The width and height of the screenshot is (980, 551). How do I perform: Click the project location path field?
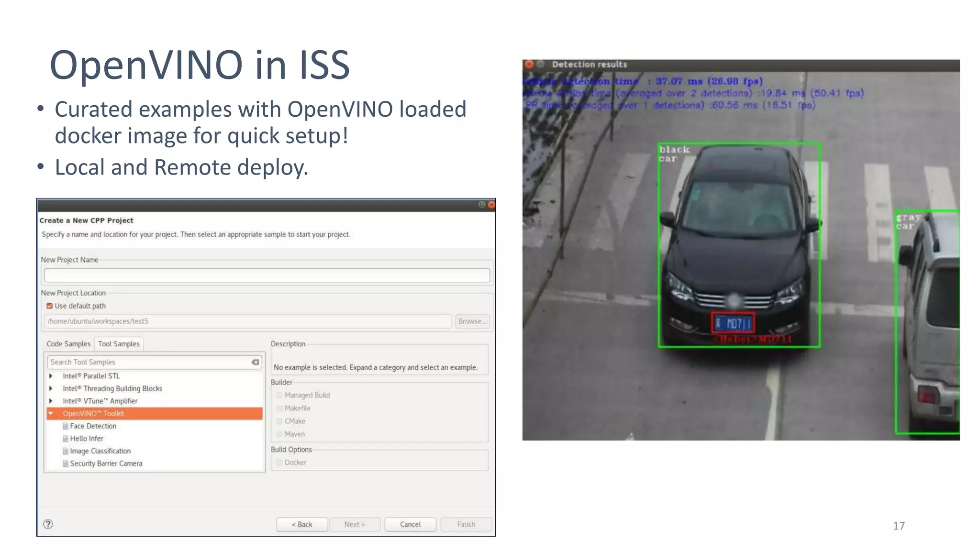[x=248, y=321]
